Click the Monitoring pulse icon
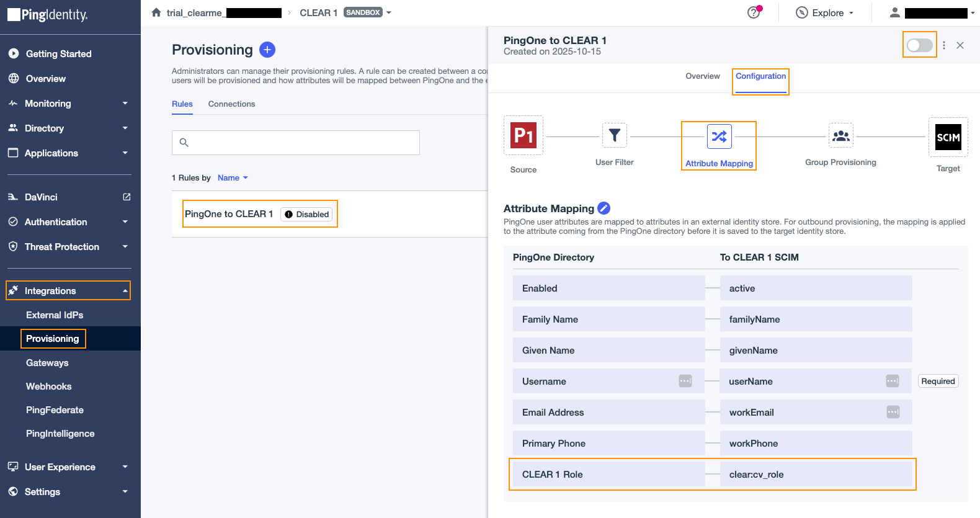Image resolution: width=980 pixels, height=518 pixels. point(13,104)
